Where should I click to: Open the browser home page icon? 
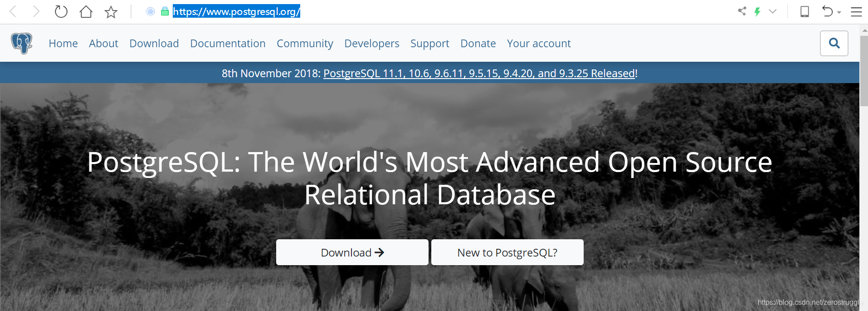[86, 11]
